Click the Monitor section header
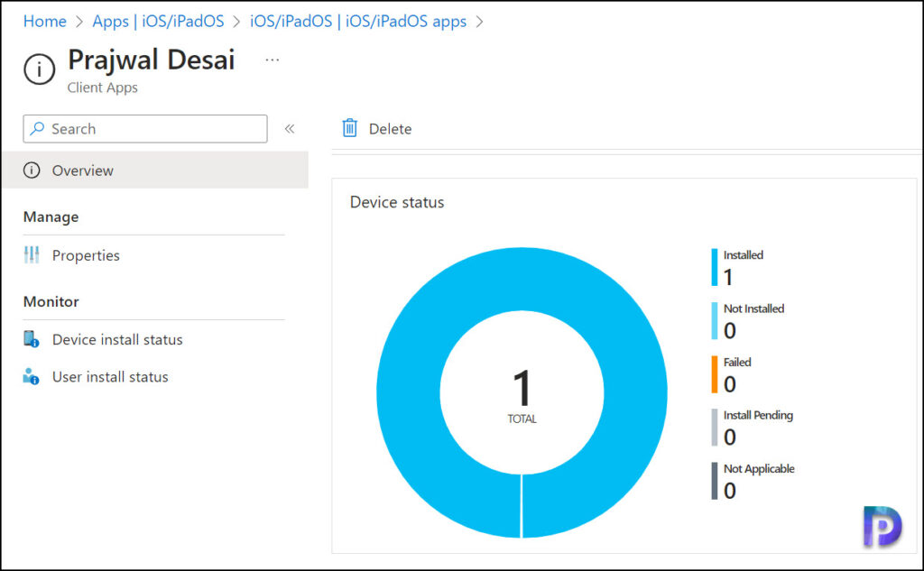Viewport: 924px width, 571px height. (x=51, y=301)
